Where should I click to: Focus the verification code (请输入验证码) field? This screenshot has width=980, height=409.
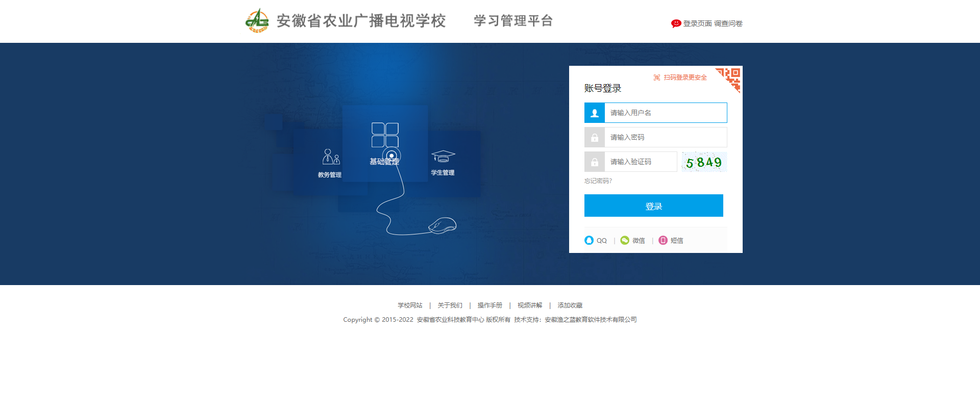[640, 162]
